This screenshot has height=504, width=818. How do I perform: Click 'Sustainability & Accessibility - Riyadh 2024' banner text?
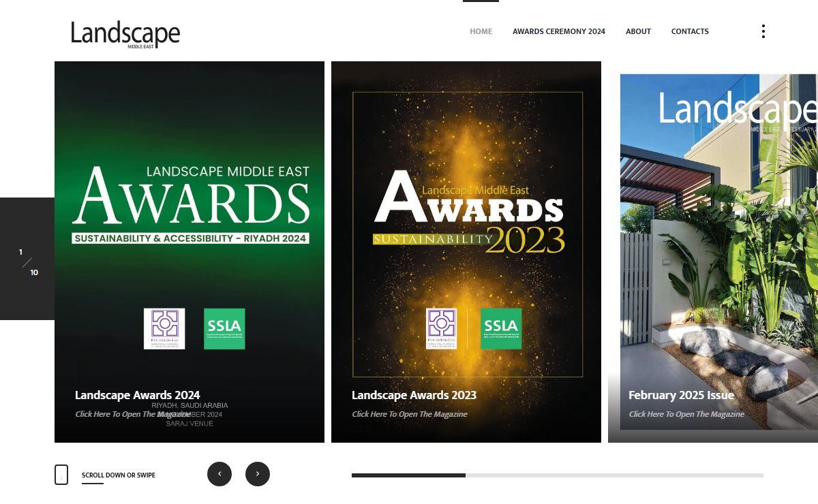(190, 239)
